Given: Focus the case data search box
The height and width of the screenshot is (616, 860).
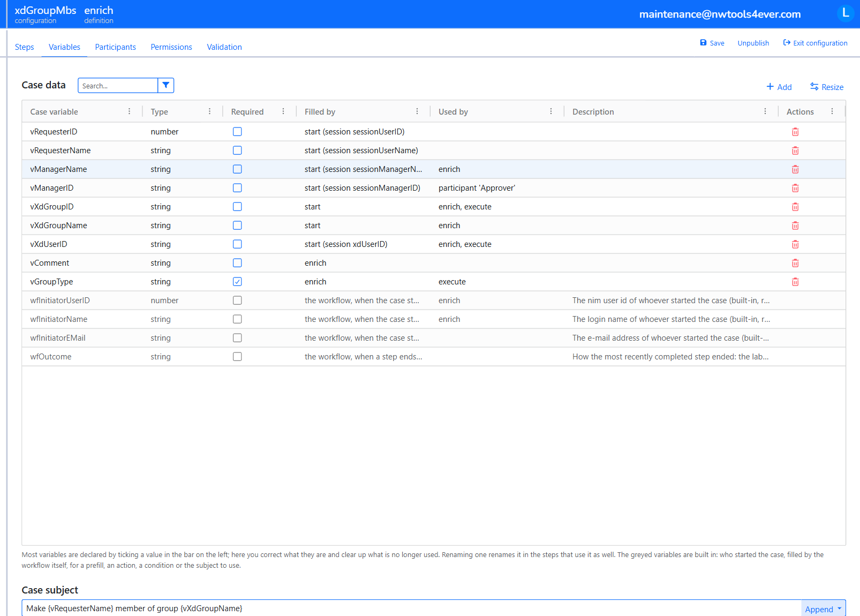Looking at the screenshot, I should [118, 86].
